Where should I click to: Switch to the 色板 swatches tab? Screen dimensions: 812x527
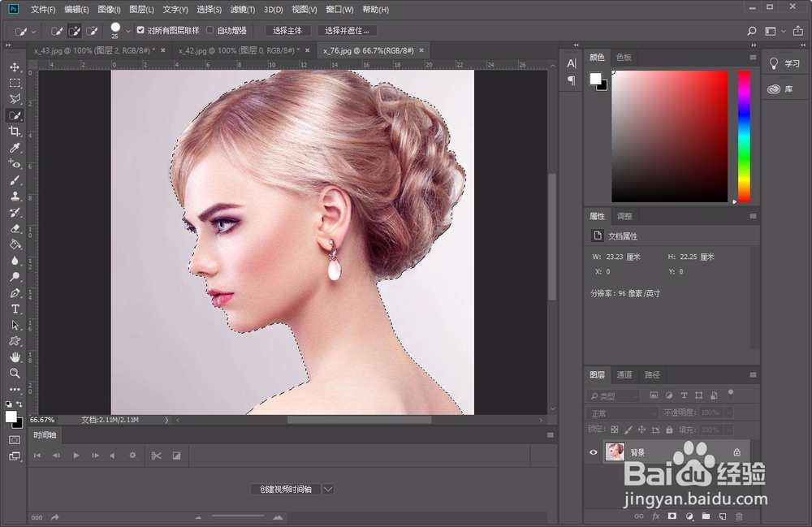coord(624,57)
